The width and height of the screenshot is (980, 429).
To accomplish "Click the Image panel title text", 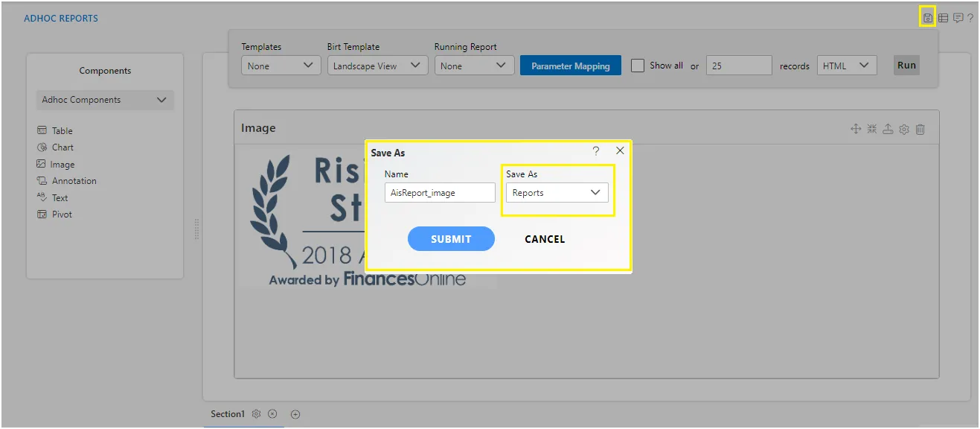I will point(258,128).
